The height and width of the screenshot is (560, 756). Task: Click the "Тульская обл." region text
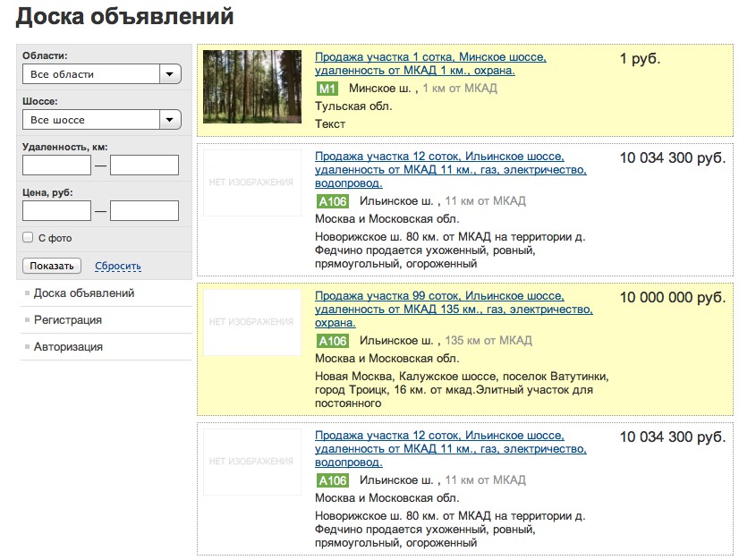(x=353, y=106)
